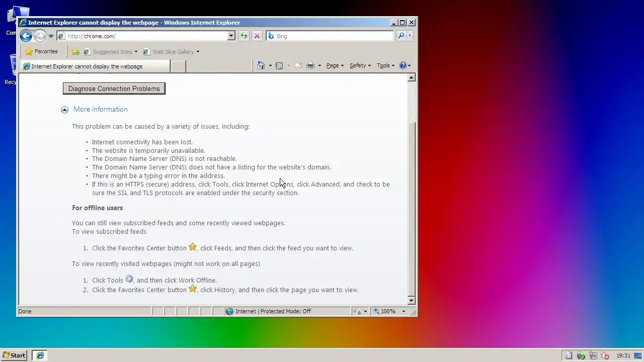This screenshot has height=362, width=644.
Task: Click the taskbar clock showing 19:31
Action: (623, 355)
